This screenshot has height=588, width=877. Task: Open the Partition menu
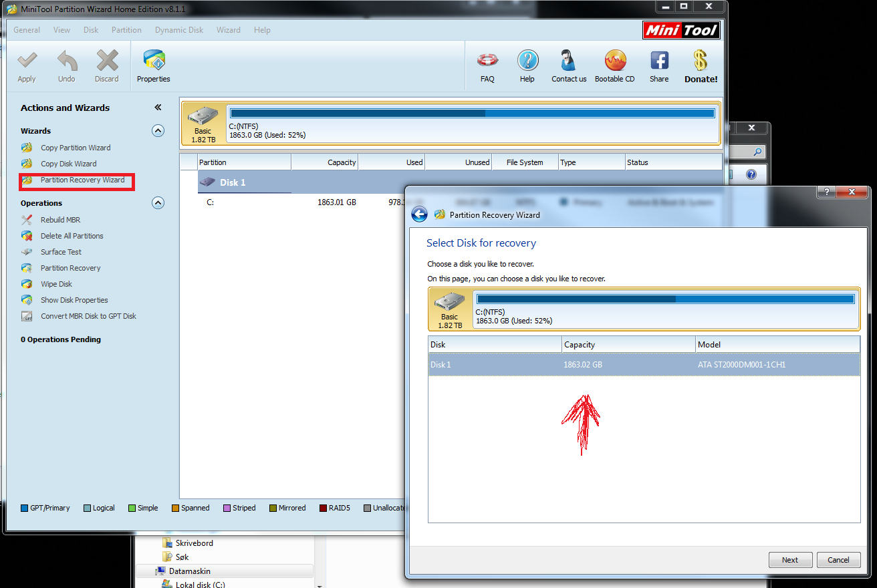(x=126, y=30)
